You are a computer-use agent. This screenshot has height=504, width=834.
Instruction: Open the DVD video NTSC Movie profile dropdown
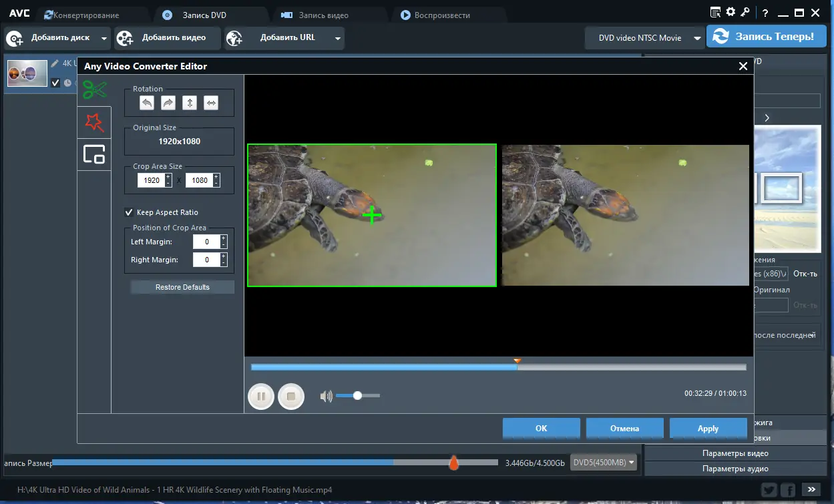point(697,38)
